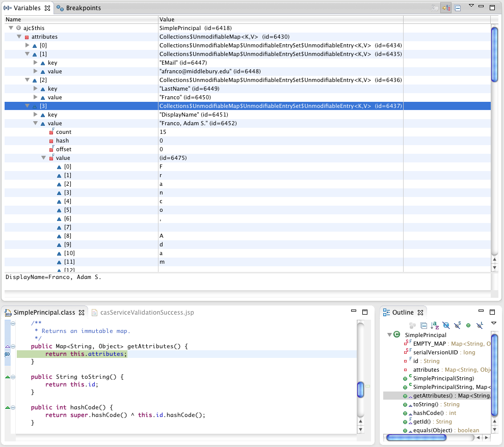Click the SimplePrincipal class icon in Outline
The image size is (504, 447).
click(397, 335)
